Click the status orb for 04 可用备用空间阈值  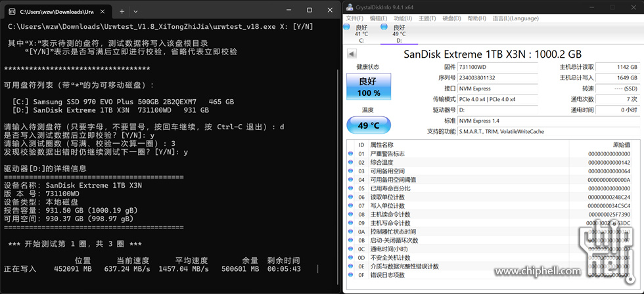350,180
